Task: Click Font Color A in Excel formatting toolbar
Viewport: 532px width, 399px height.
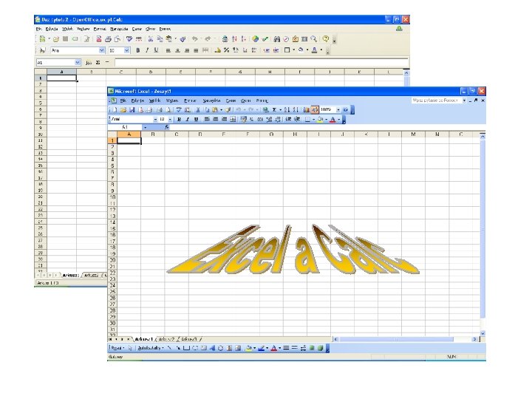Action: coord(332,119)
